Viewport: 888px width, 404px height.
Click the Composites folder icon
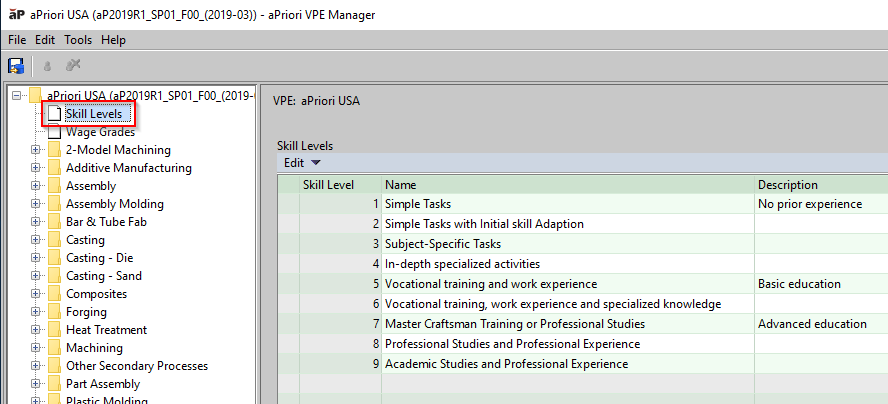pos(54,294)
